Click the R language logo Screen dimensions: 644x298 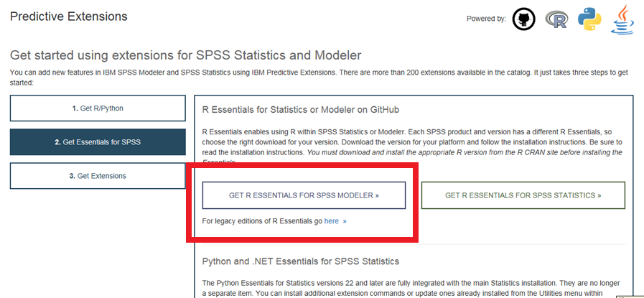(x=556, y=19)
